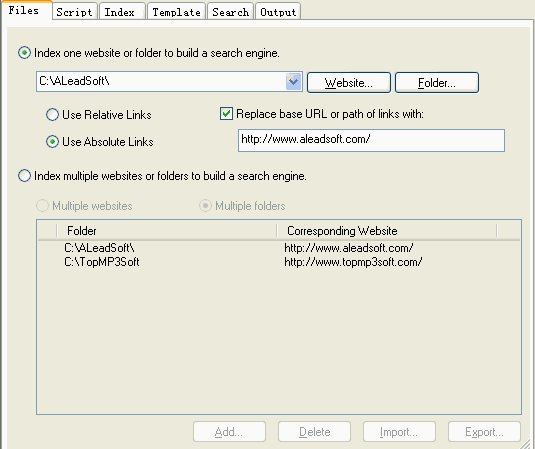
Task: Expand the C:\ALeadSoft\ path dropdown arrow
Action: tap(293, 82)
